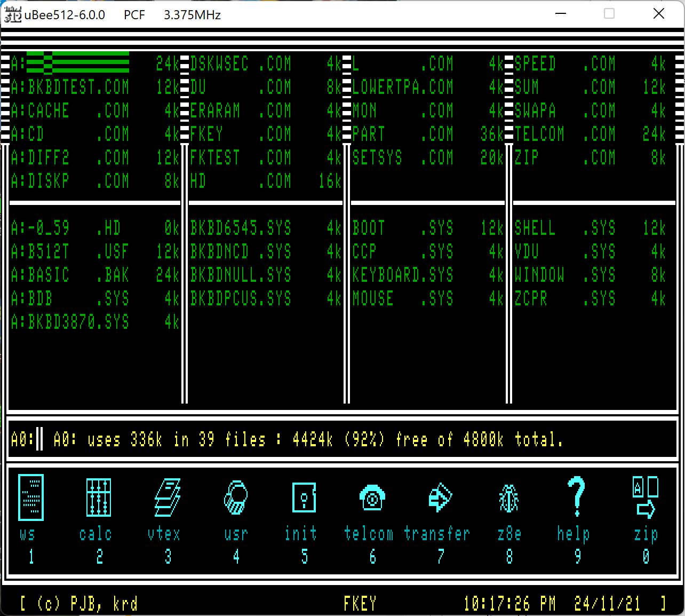Select FKEY.COM in the file list

point(241,134)
